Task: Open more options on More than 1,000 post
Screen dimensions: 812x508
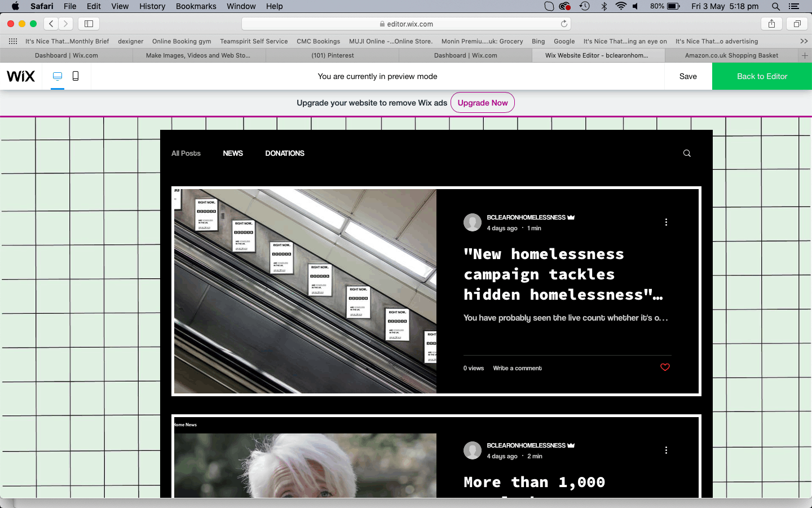Action: pyautogui.click(x=666, y=450)
